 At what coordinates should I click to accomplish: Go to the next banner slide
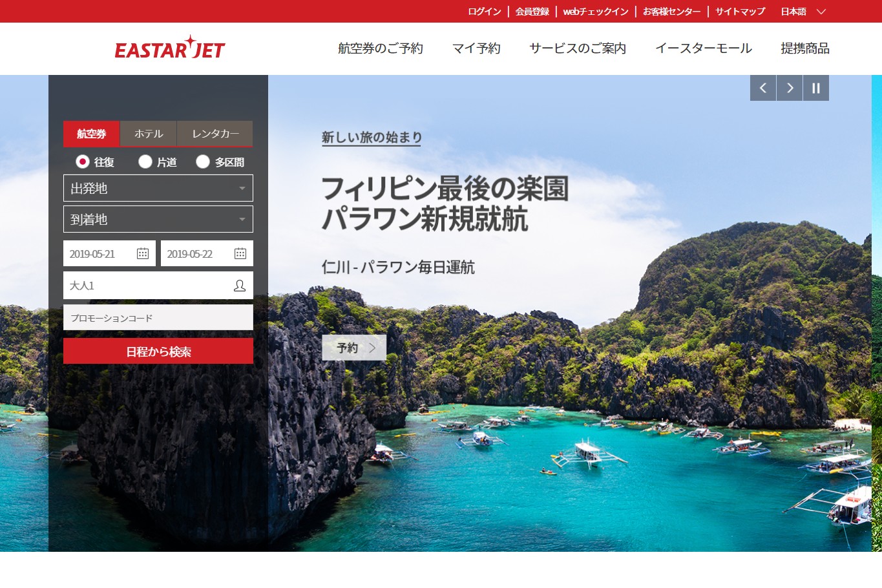[790, 88]
